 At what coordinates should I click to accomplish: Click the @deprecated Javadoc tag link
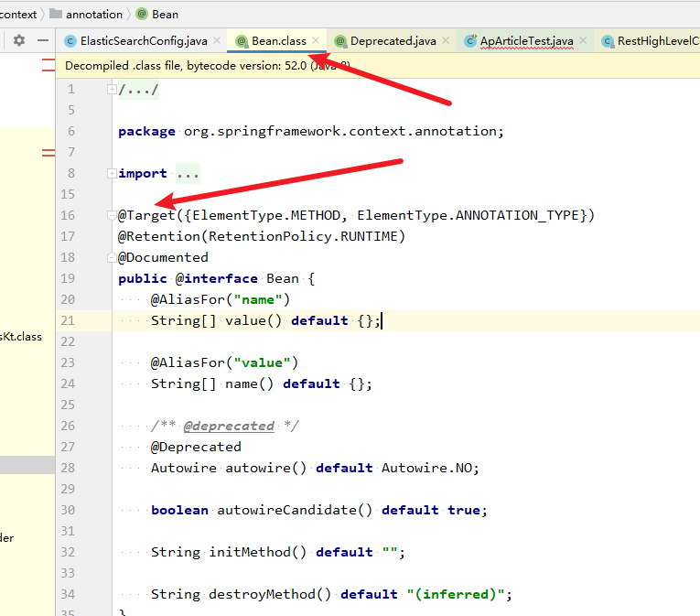(x=229, y=427)
